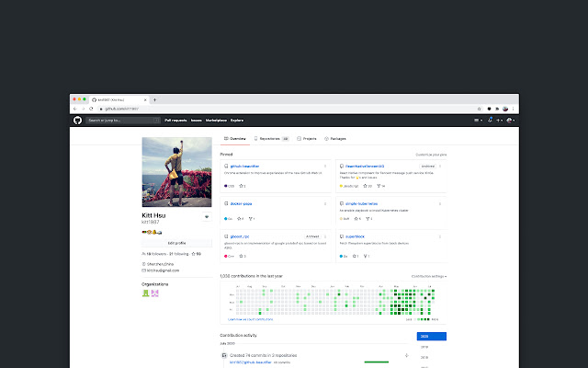This screenshot has width=588, height=368.
Task: Click star count on github-beautifier card
Action: click(x=243, y=186)
